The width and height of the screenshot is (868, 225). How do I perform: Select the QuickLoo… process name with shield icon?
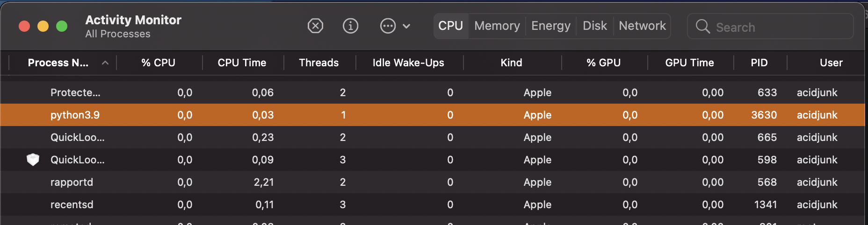[x=78, y=160]
